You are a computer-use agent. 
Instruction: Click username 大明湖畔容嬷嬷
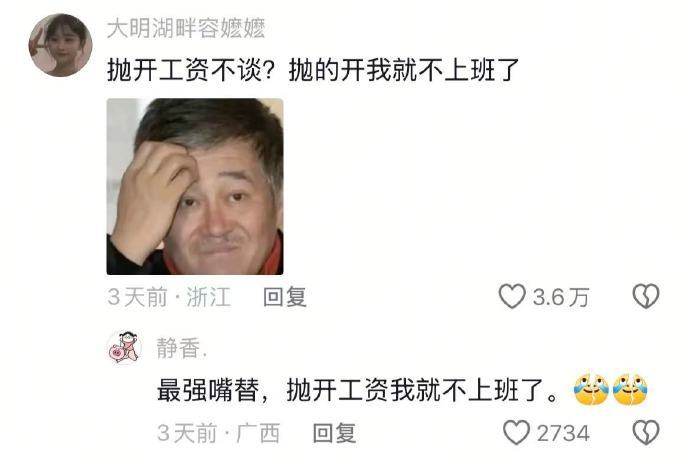coord(186,29)
